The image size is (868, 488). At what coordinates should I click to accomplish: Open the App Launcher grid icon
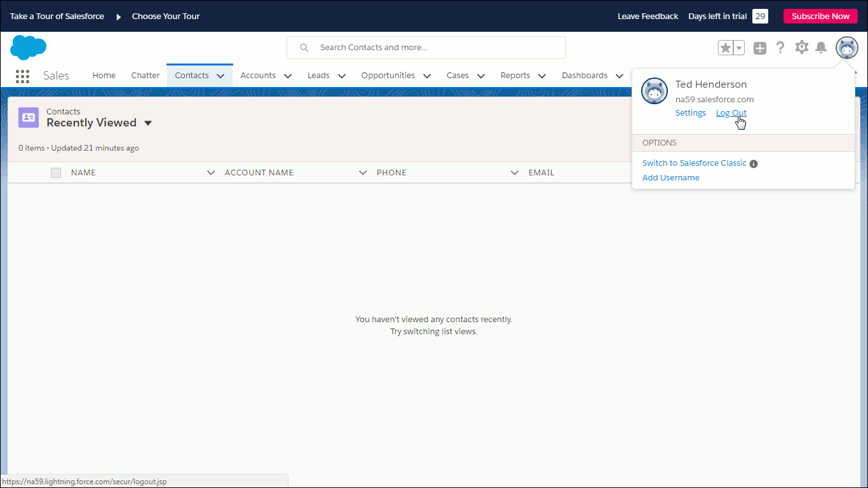[x=22, y=76]
